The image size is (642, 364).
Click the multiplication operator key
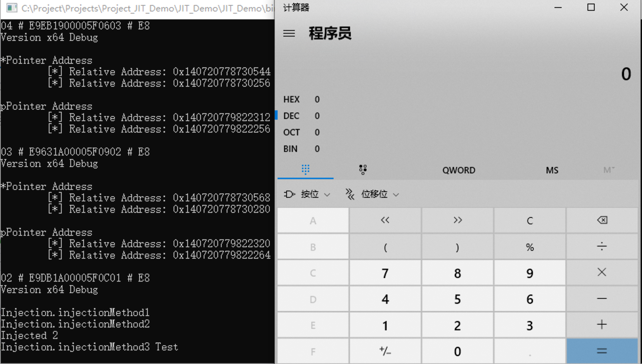coord(602,273)
